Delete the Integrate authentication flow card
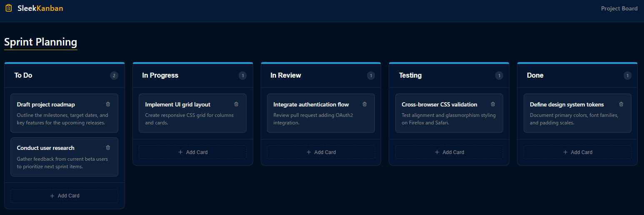The width and height of the screenshot is (644, 215). click(365, 104)
